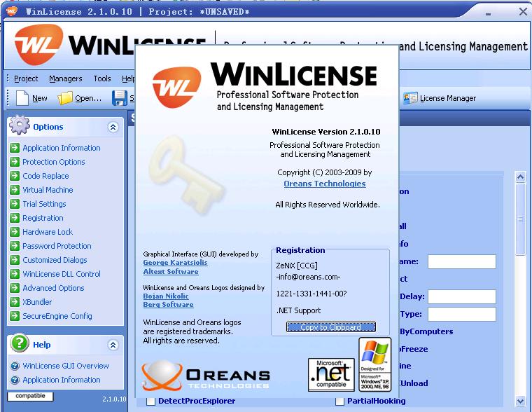The width and height of the screenshot is (532, 412).
Task: Click the green Help question mark icon
Action: tap(20, 343)
